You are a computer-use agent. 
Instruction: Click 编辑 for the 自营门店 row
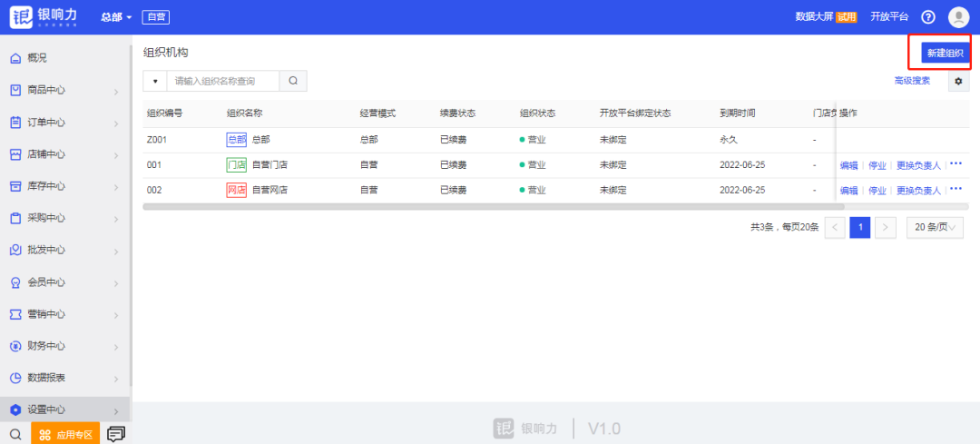[848, 165]
